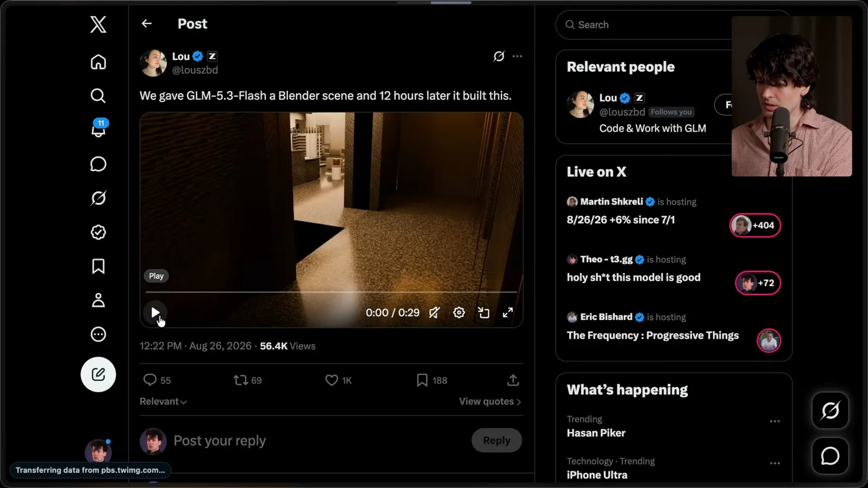
Task: Click the reply count 55 icon
Action: 157,380
